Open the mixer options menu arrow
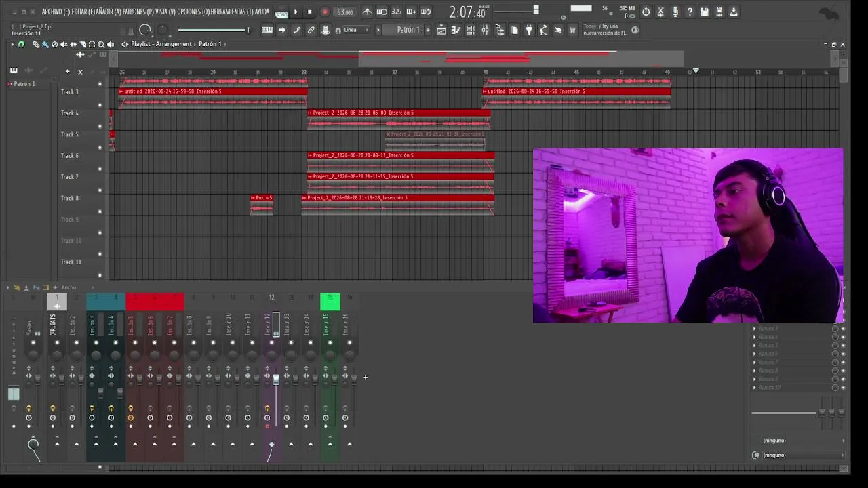Screen dimensions: 868x488 (8, 287)
